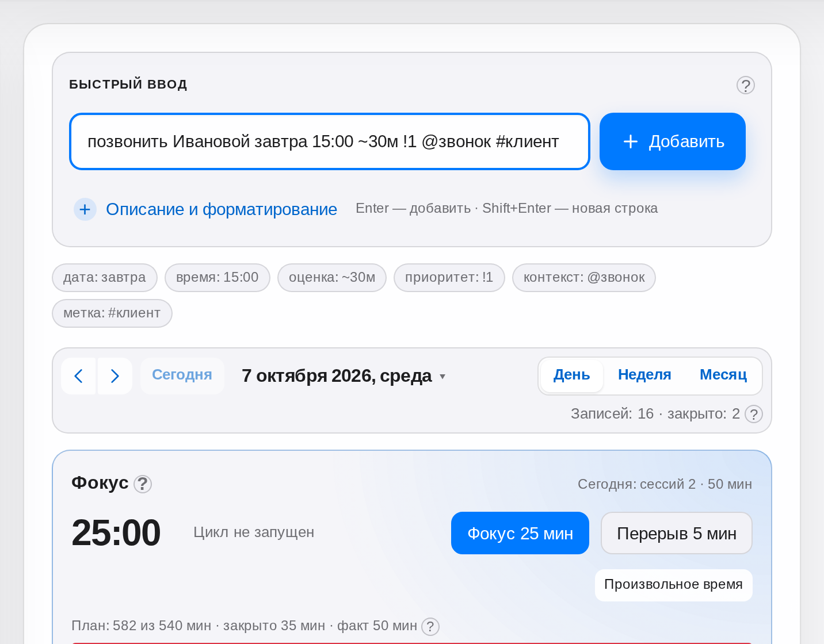The image size is (824, 644).
Task: Open date picker '7 октября 2026, среда'
Action: click(x=344, y=376)
